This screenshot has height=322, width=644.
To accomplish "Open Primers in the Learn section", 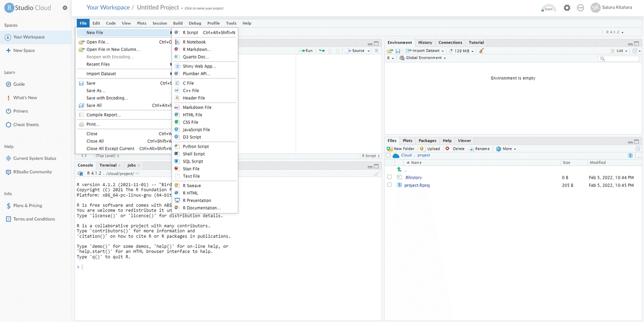I will tap(20, 111).
